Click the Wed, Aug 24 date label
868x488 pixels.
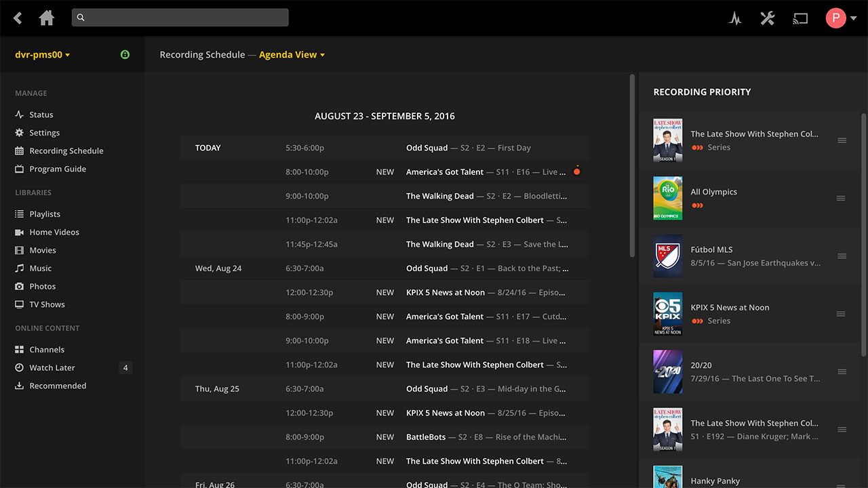[x=218, y=268]
